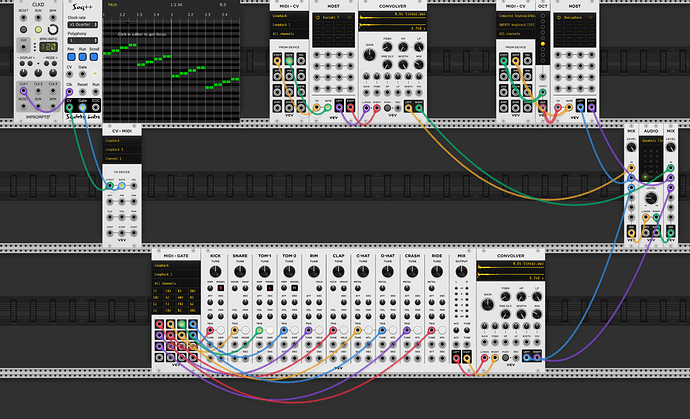Click the left MIX module LEVEL knob
This screenshot has width=690, height=419.
tap(631, 148)
